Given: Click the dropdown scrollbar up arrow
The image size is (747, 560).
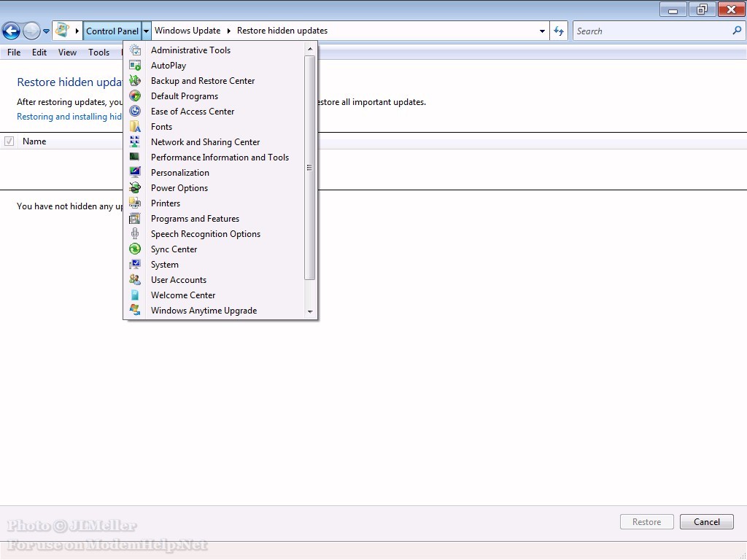Looking at the screenshot, I should point(309,49).
